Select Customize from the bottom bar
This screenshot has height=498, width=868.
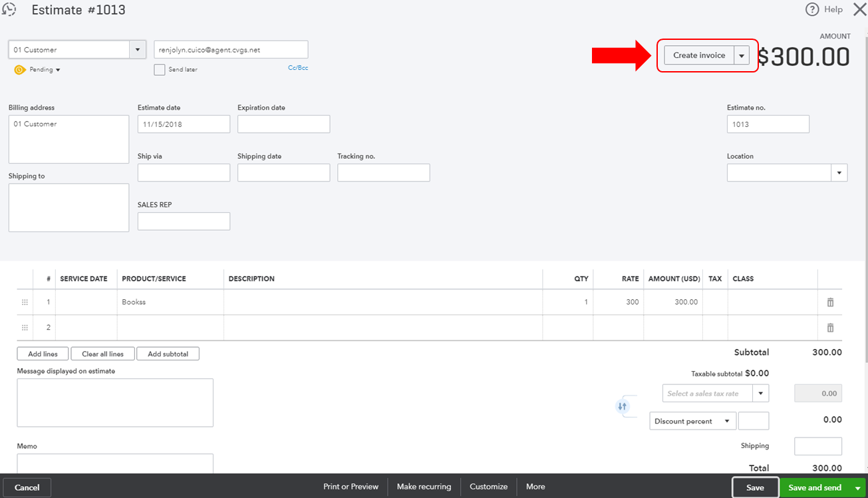[x=488, y=486]
